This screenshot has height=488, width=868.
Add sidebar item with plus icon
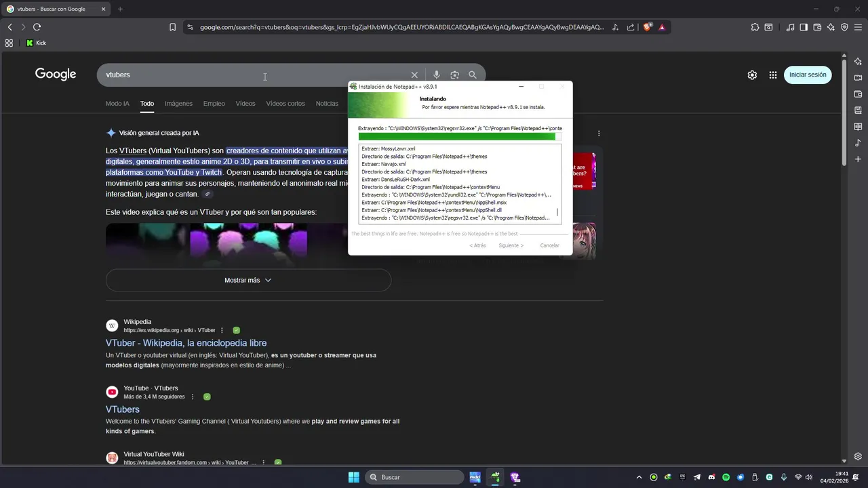point(858,159)
